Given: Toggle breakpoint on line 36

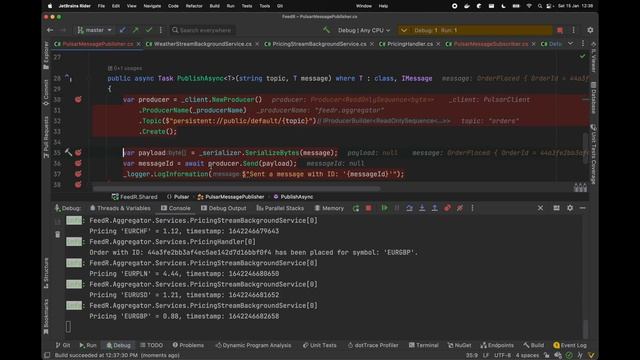Looking at the screenshot, I should pyautogui.click(x=78, y=163).
